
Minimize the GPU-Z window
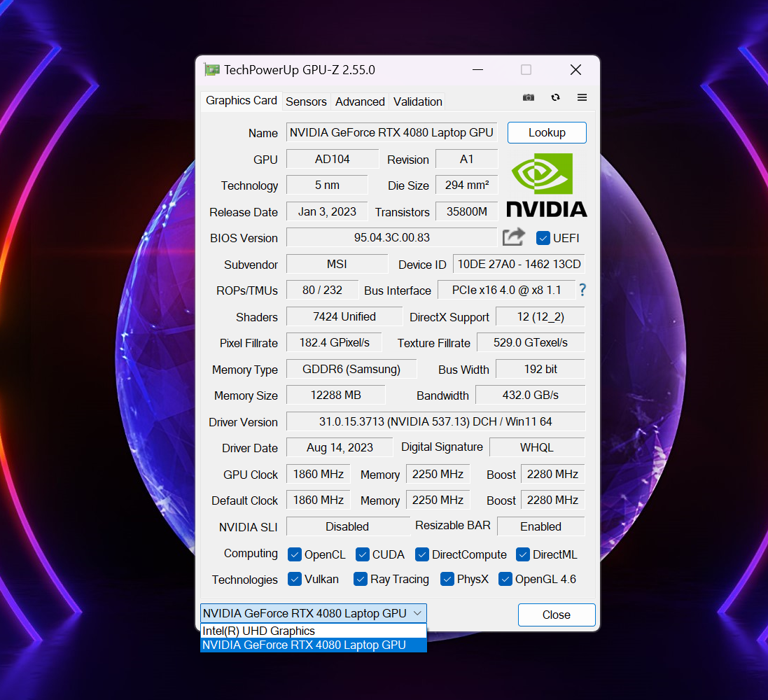477,70
